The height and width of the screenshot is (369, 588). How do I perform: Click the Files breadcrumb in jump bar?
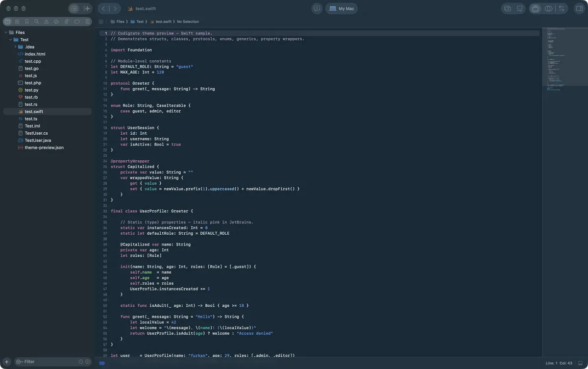[117, 22]
